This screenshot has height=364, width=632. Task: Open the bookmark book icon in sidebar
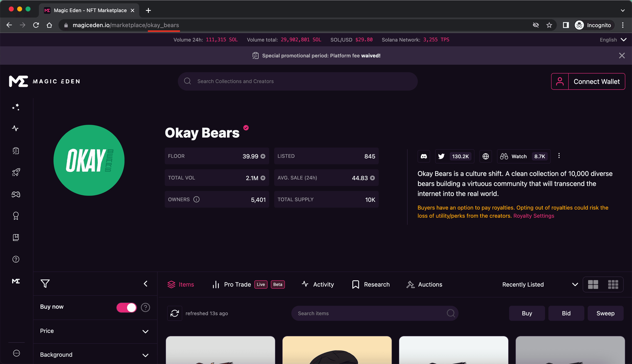(x=16, y=237)
